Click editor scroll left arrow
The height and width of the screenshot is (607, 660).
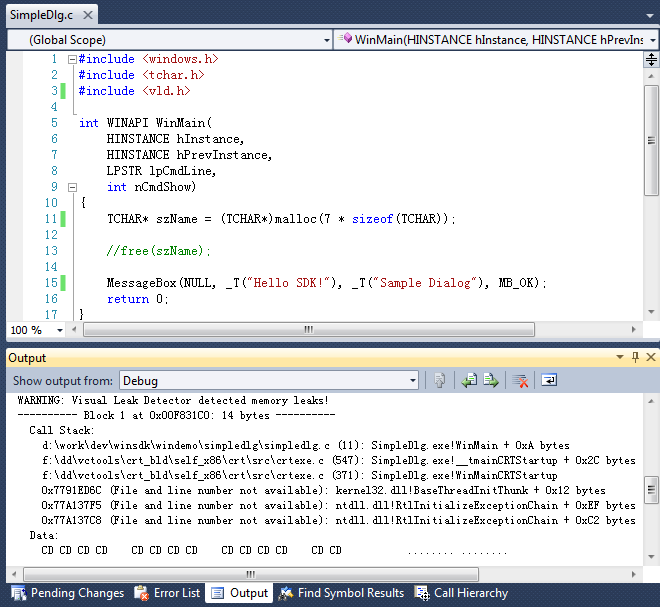click(x=74, y=330)
